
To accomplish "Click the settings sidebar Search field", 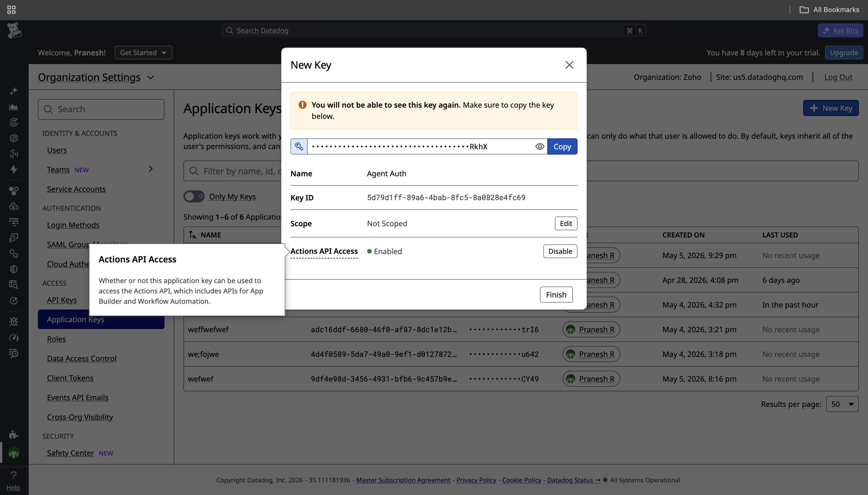I will point(101,109).
